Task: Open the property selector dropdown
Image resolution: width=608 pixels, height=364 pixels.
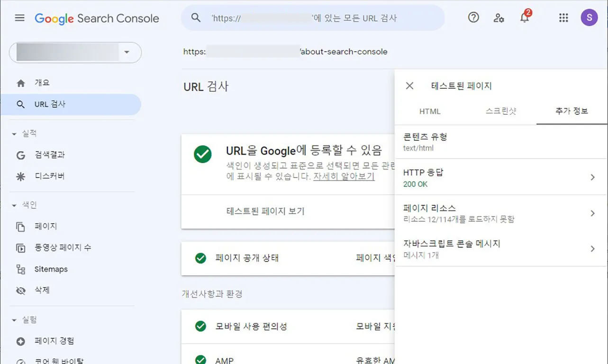Action: pos(75,52)
